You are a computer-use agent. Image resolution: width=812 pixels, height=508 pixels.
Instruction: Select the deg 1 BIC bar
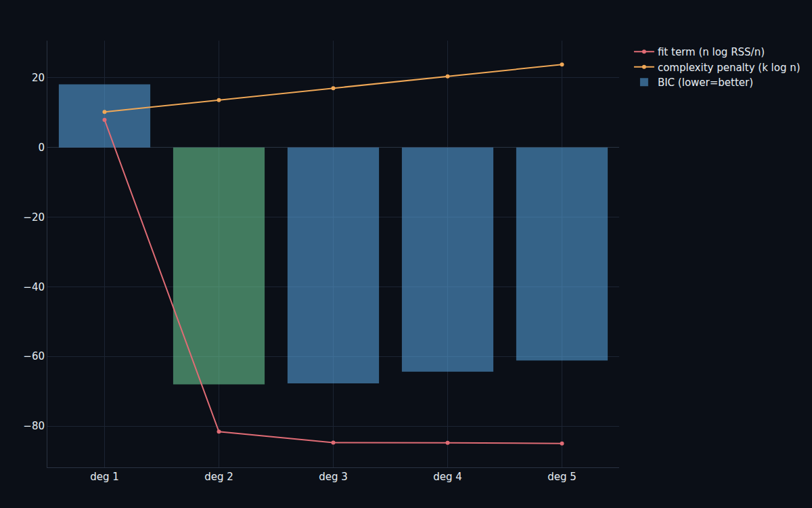point(104,116)
